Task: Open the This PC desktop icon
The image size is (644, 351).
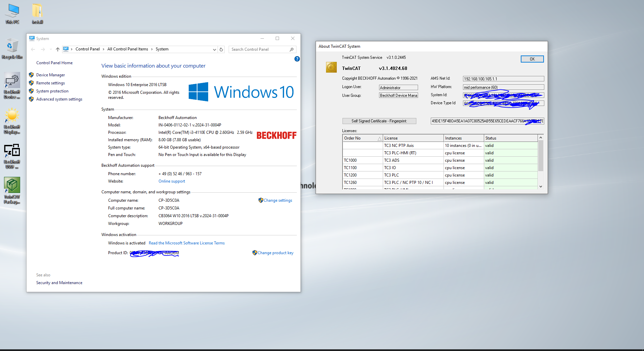Action: (12, 13)
